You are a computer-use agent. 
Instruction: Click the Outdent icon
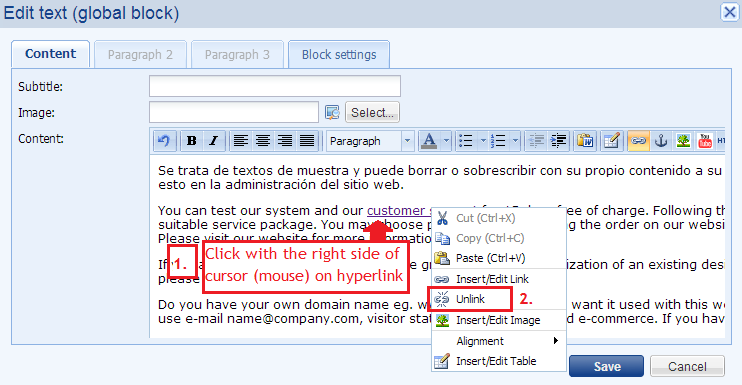coord(536,140)
